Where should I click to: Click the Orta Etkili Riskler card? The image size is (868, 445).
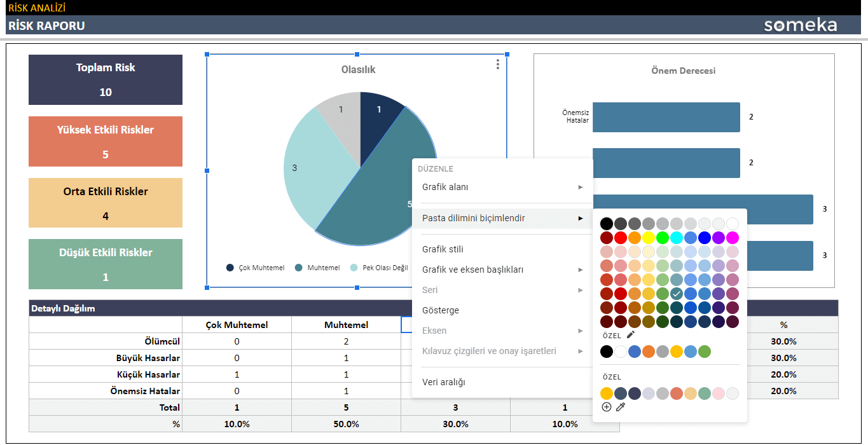click(x=106, y=203)
